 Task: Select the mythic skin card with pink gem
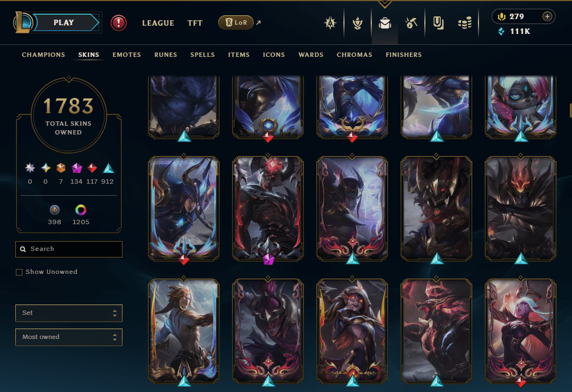coord(268,209)
